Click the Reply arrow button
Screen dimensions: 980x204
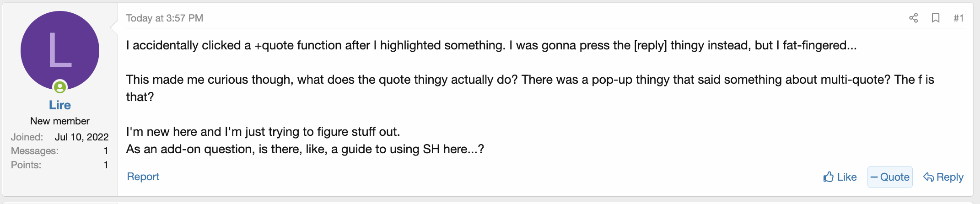(943, 177)
